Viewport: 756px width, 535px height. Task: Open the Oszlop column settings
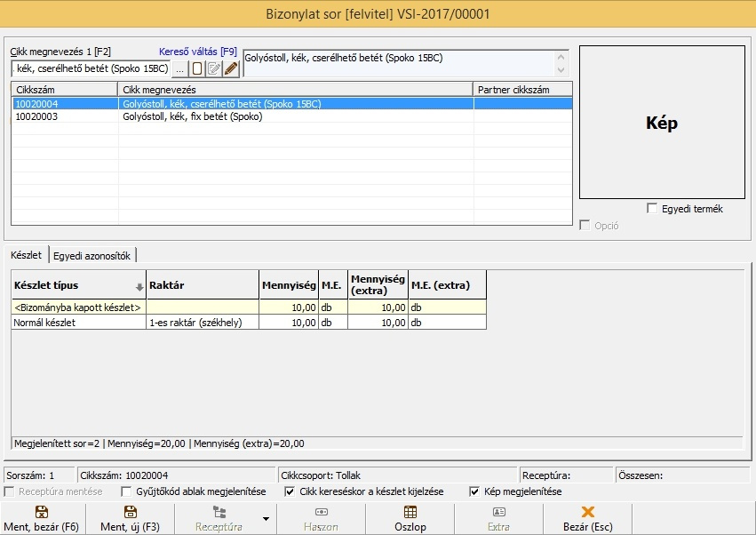[410, 518]
